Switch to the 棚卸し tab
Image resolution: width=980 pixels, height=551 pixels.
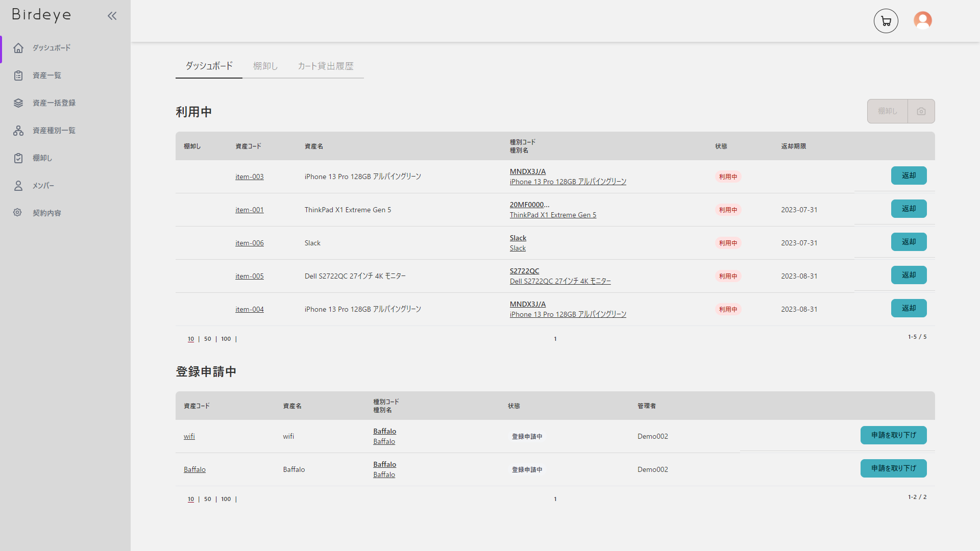[265, 66]
